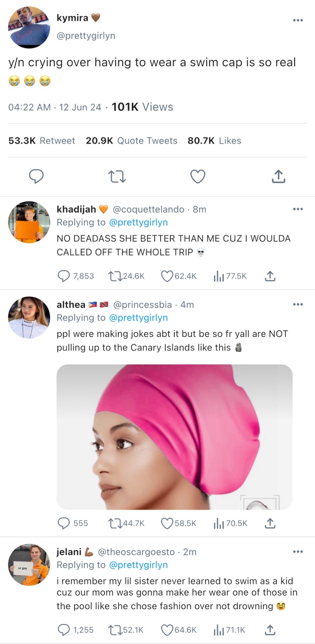
Task: Like althea's Canary Islands reply
Action: 167,523
